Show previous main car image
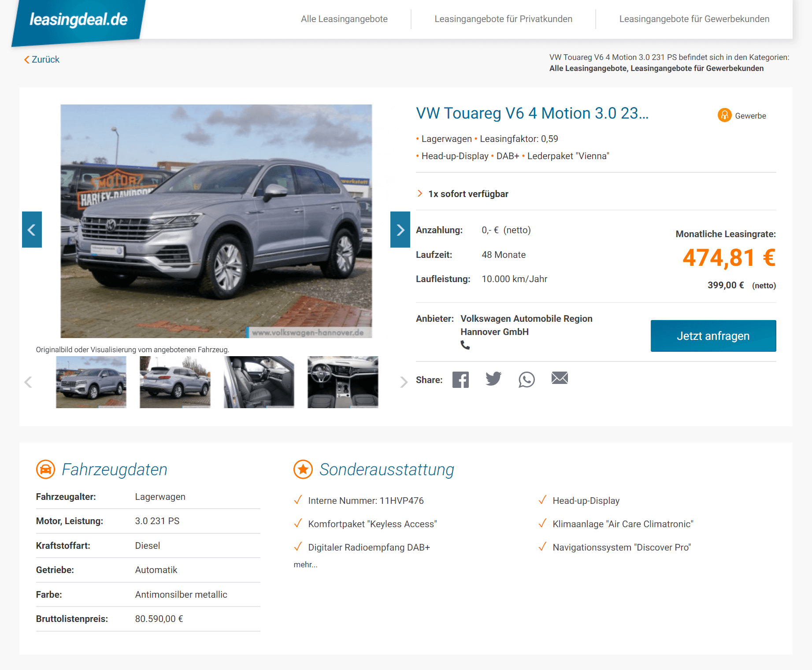The height and width of the screenshot is (670, 812). pos(32,230)
